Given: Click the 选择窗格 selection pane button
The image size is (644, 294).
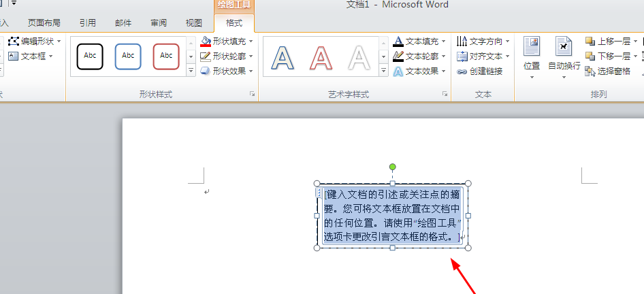Looking at the screenshot, I should click(x=608, y=71).
